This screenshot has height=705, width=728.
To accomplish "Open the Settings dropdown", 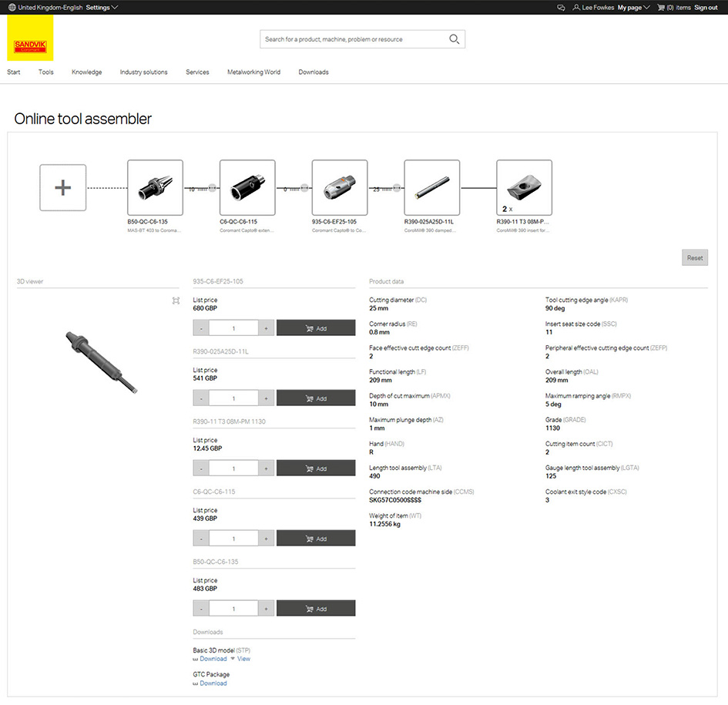I will (102, 8).
